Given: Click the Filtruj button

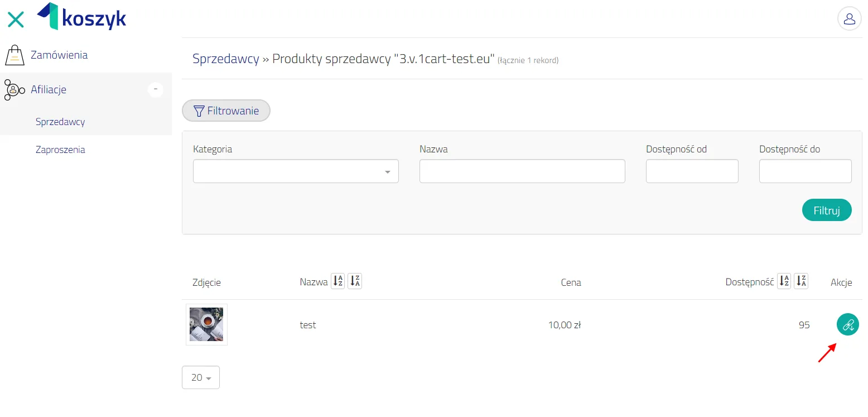Looking at the screenshot, I should pos(827,210).
